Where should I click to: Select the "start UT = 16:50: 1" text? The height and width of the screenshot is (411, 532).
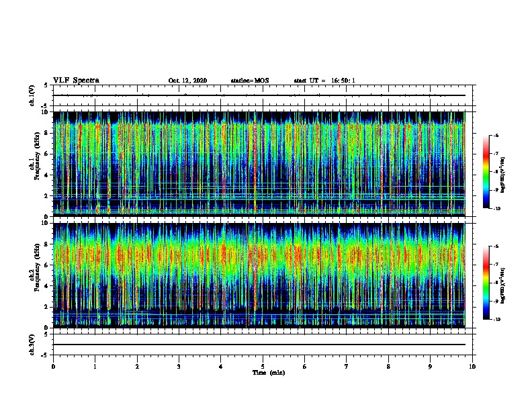pos(324,81)
